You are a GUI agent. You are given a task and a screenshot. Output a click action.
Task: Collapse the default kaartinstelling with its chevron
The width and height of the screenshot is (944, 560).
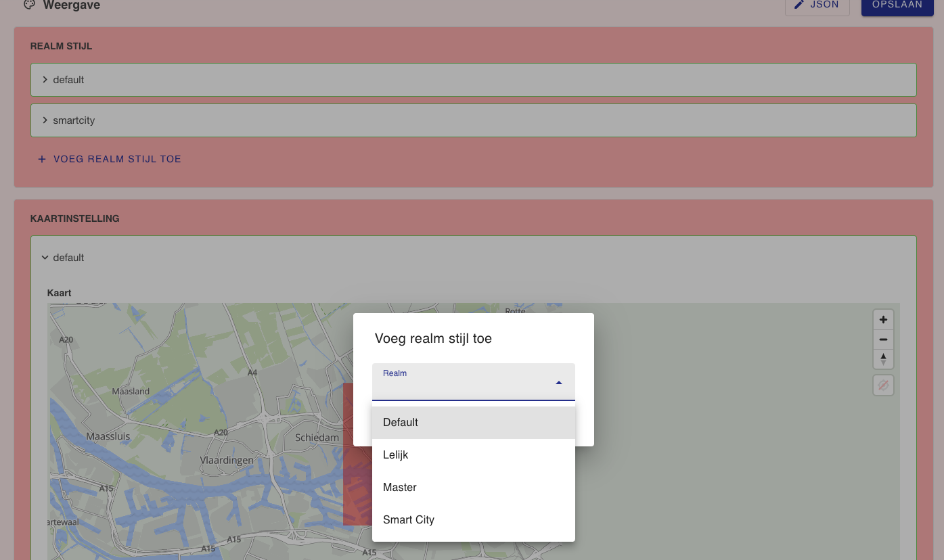(45, 258)
